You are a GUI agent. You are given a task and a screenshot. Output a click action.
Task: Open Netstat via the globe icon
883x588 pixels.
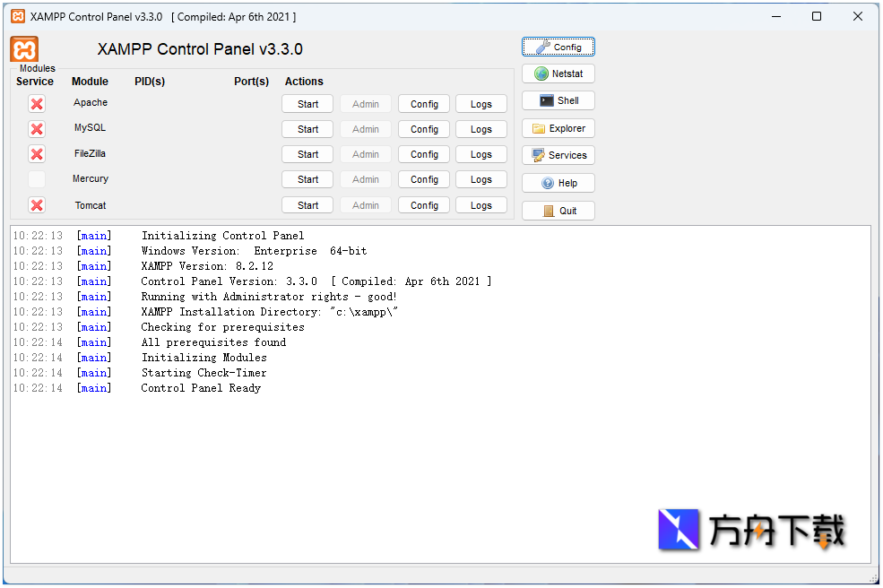point(558,73)
